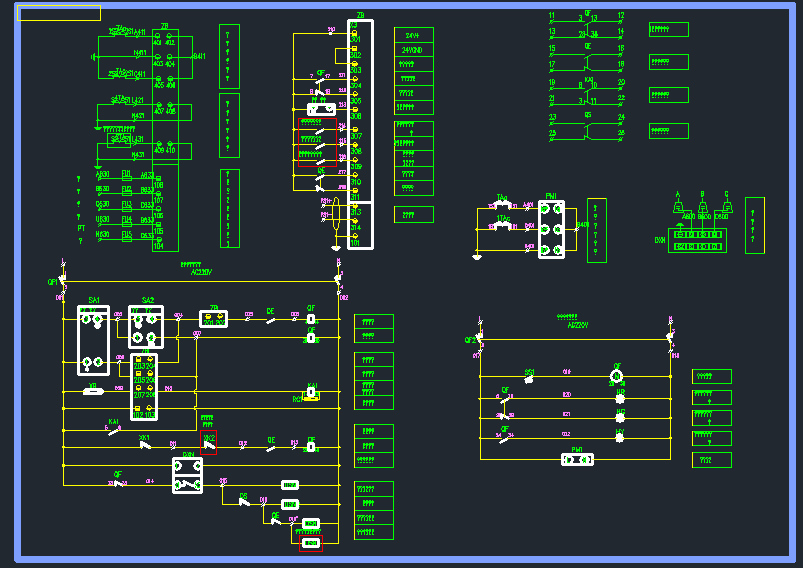Click the KA1 relay coil on left circuit
The width and height of the screenshot is (803, 568).
point(312,393)
